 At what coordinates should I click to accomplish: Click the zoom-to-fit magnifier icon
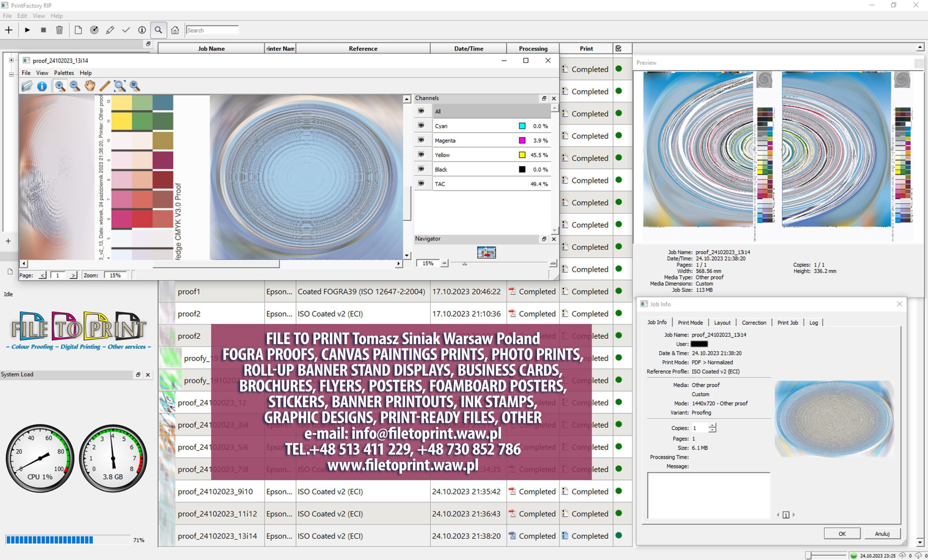[x=120, y=86]
